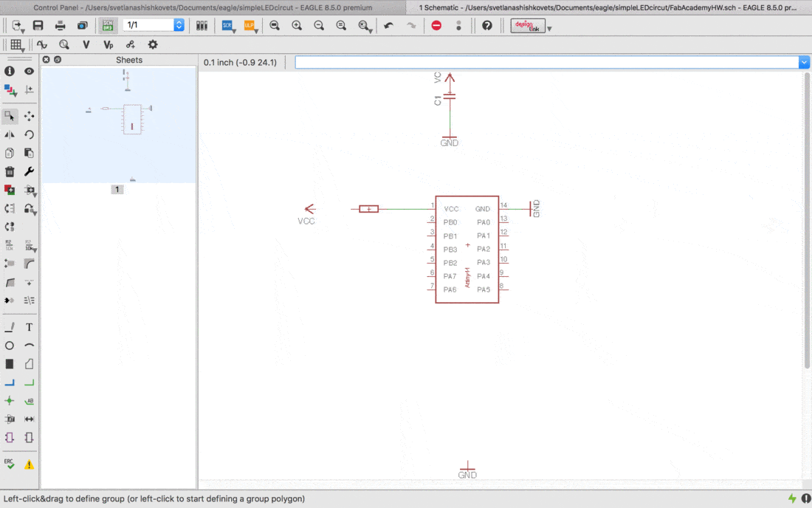Redo the last action
This screenshot has height=508, width=812.
click(x=411, y=25)
